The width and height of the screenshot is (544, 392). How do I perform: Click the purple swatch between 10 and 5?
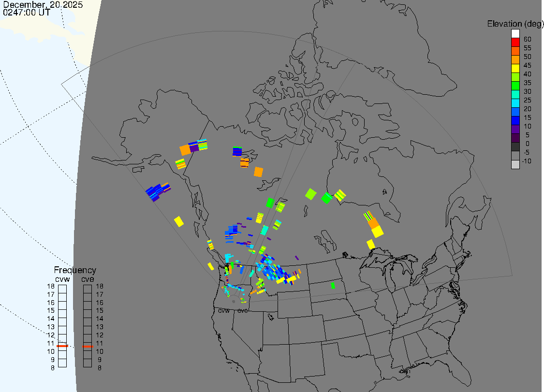click(515, 130)
